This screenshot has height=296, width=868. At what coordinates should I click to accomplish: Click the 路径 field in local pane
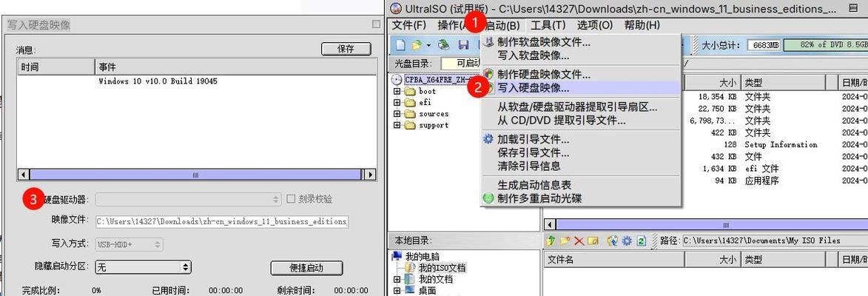[774, 240]
